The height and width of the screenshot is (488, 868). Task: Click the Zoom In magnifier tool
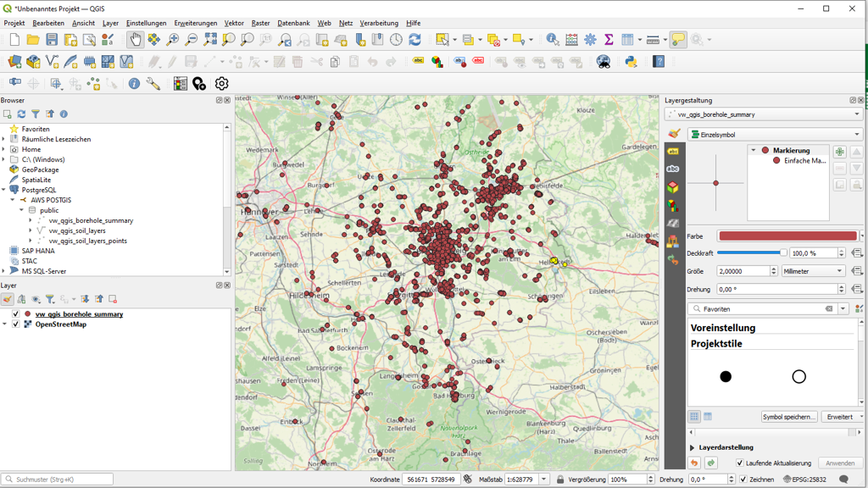tap(173, 40)
